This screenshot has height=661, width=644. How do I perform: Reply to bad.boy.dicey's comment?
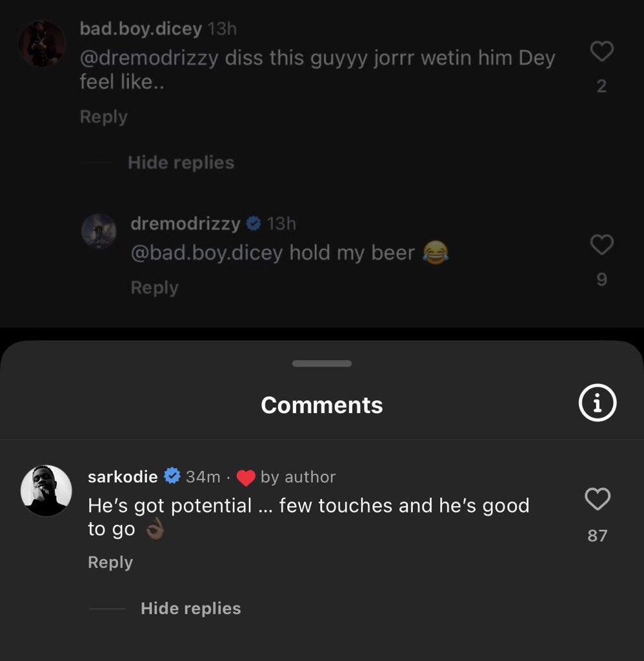coord(103,117)
